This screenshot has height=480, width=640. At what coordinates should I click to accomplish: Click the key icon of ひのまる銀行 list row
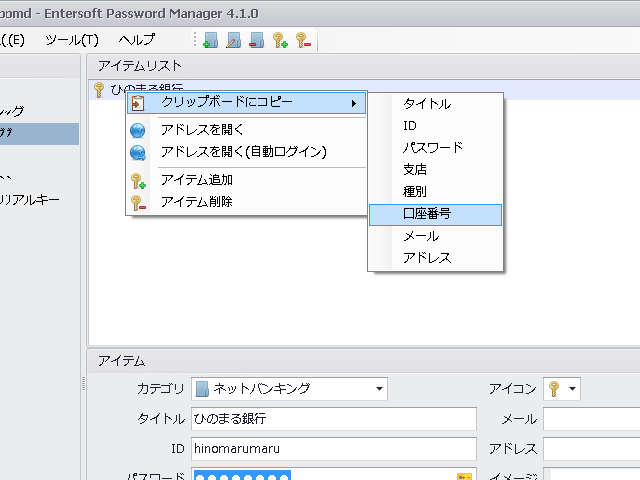[99, 89]
